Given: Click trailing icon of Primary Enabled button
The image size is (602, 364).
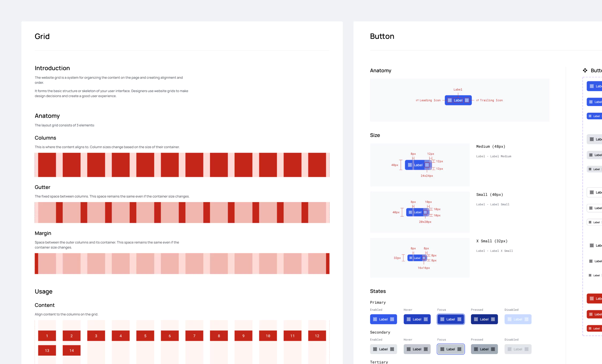Looking at the screenshot, I should 392,319.
